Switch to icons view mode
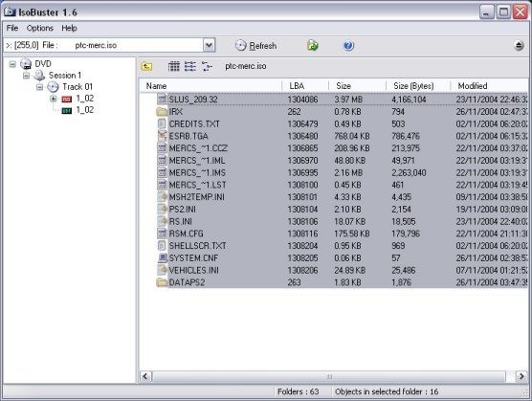The height and width of the screenshot is (401, 532). point(174,66)
